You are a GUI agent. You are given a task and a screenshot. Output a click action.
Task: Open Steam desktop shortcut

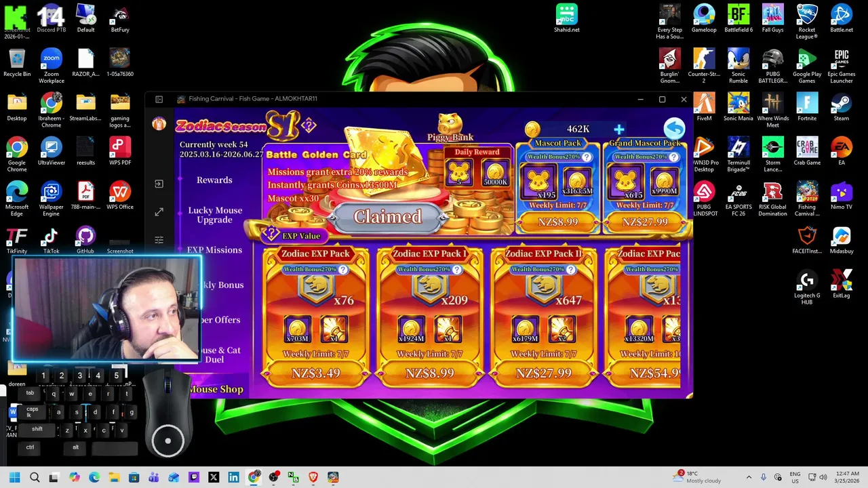842,107
